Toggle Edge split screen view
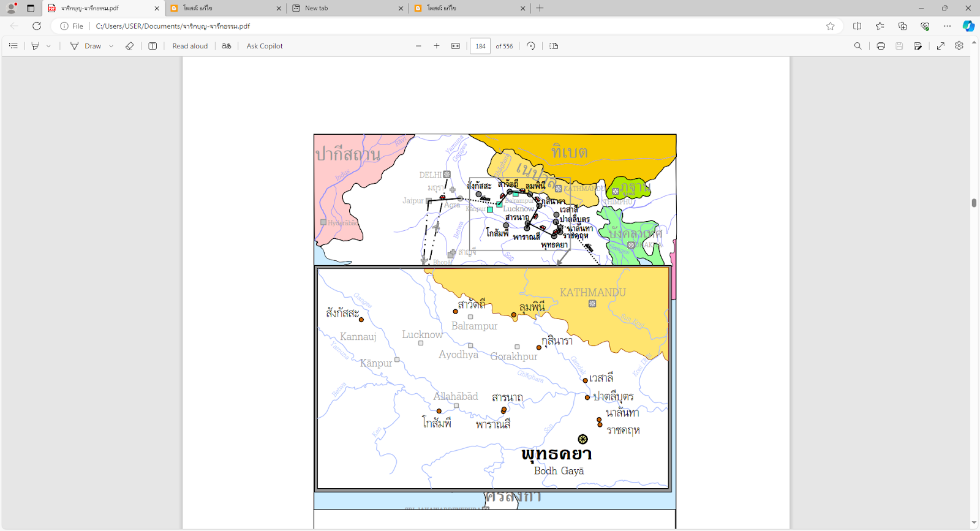Viewport: 980px width, 531px height. [x=857, y=26]
